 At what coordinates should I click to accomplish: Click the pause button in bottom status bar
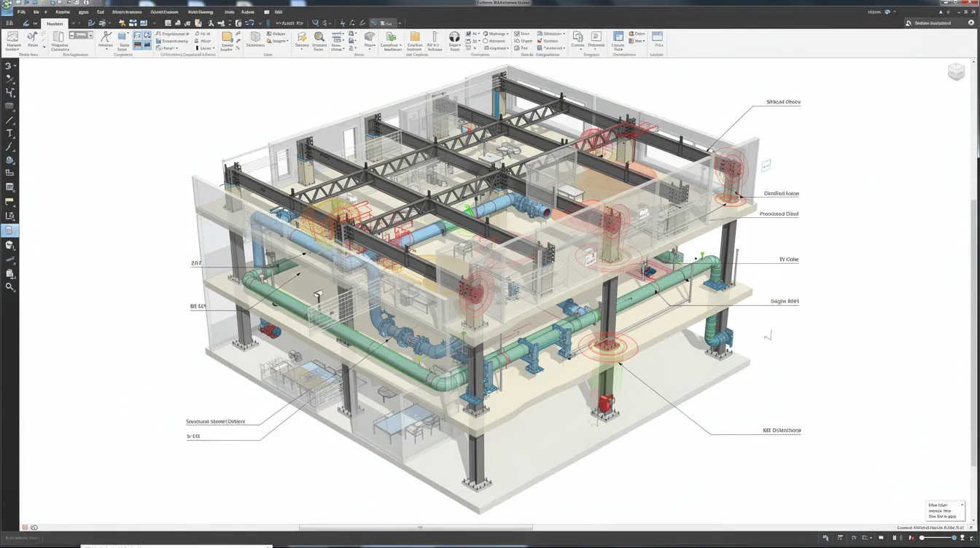coord(895,538)
